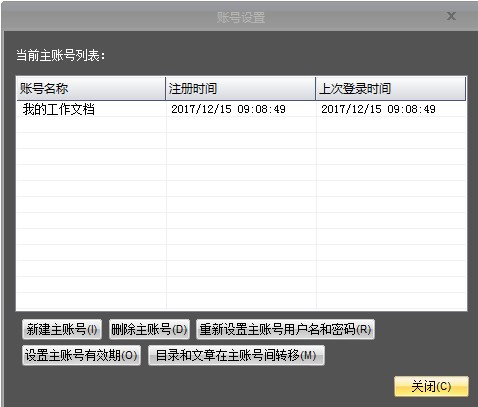Sort by the 上次登录时间 column header
This screenshot has height=407, width=478.
(x=390, y=88)
